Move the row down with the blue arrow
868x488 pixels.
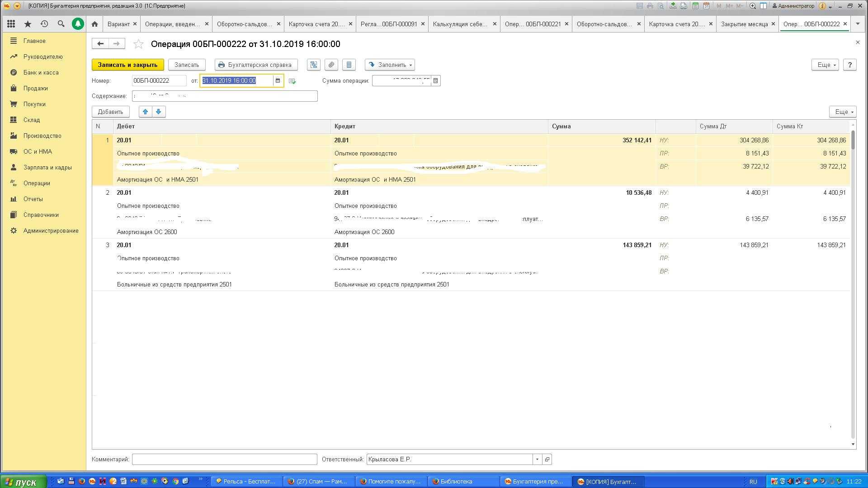coord(159,112)
